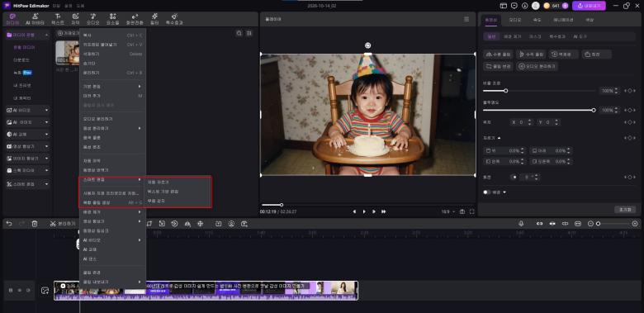The image size is (644, 313).
Task: Click the play button under the preview
Action: [x=364, y=211]
